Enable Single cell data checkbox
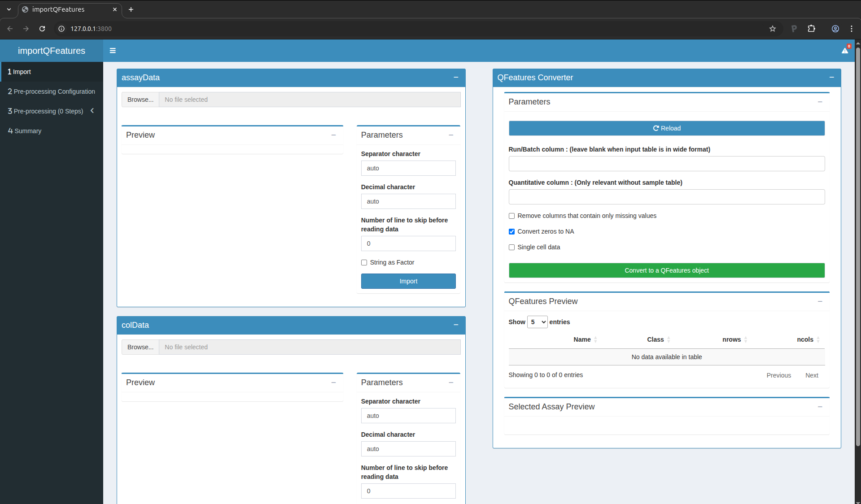 point(511,248)
